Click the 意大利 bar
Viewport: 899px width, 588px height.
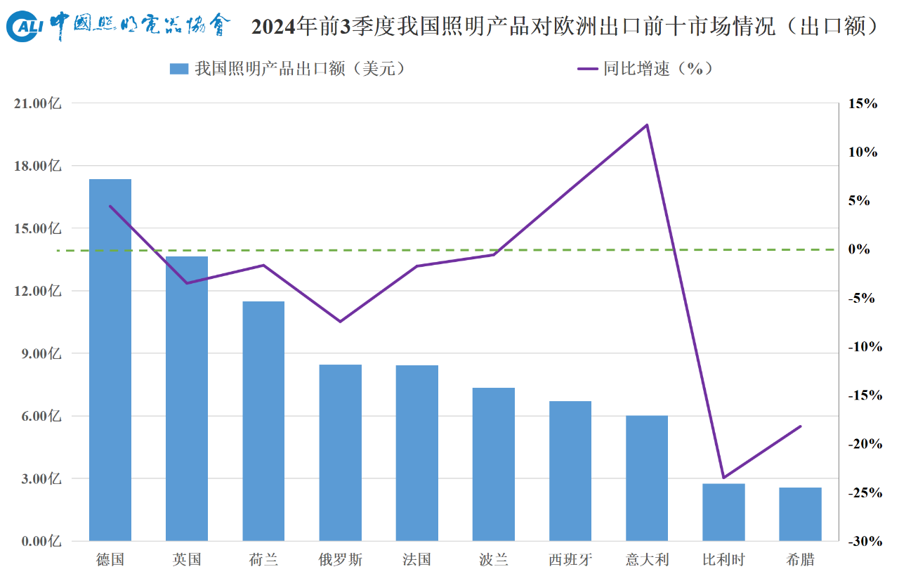tap(647, 478)
